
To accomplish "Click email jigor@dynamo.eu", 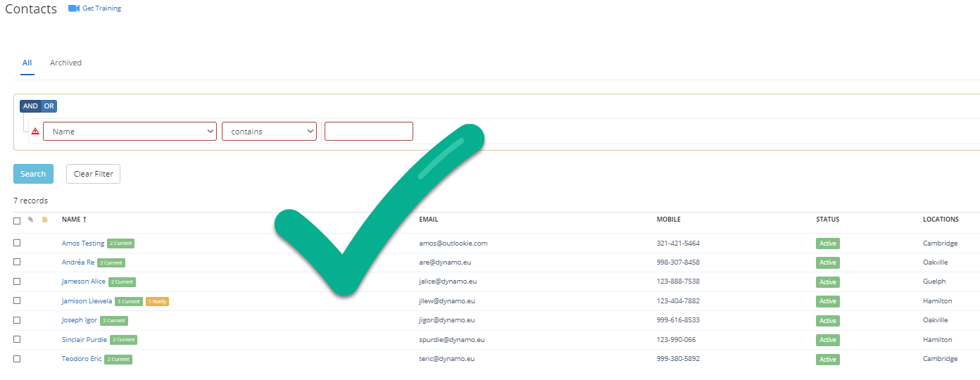I will 447,320.
